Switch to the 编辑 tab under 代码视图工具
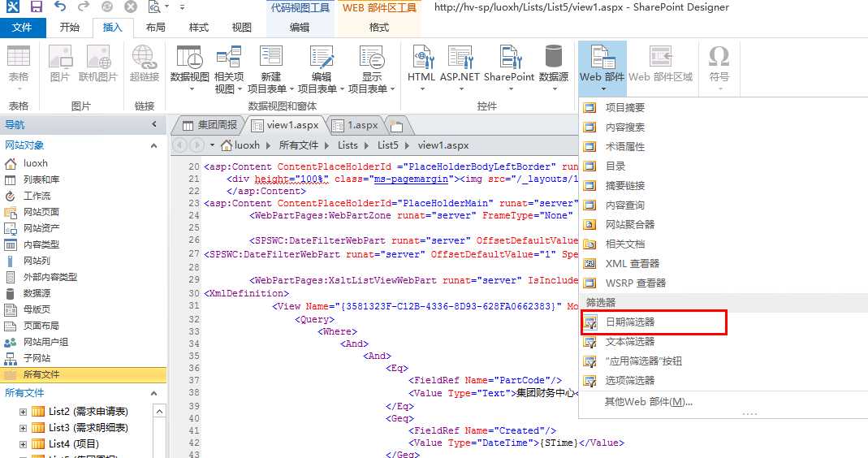This screenshot has height=458, width=868. [x=300, y=27]
